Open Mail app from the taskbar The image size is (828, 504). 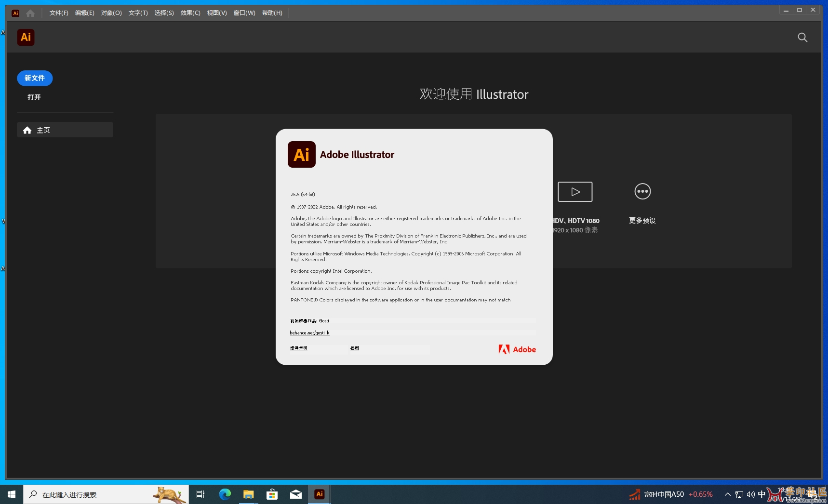point(295,494)
